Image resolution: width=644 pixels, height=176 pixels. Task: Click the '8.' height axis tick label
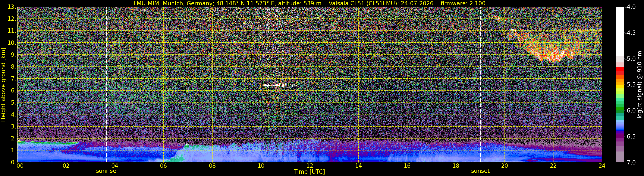pos(13,67)
